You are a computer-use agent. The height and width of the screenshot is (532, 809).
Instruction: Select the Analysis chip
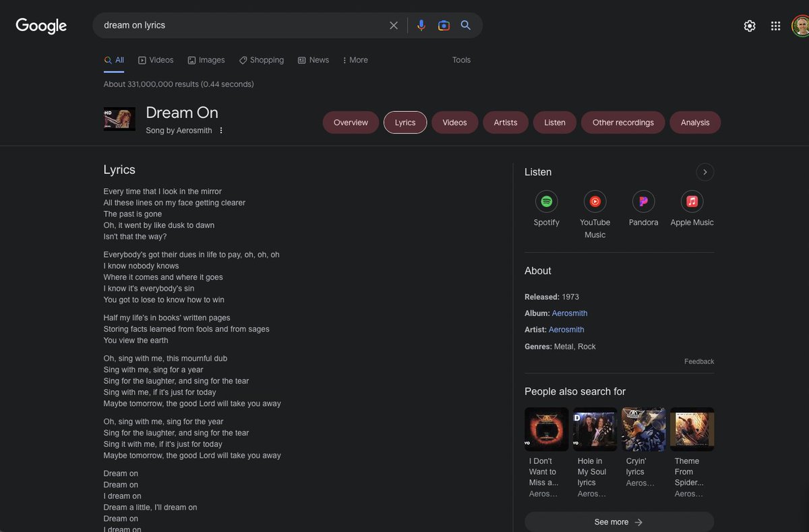[x=695, y=123]
